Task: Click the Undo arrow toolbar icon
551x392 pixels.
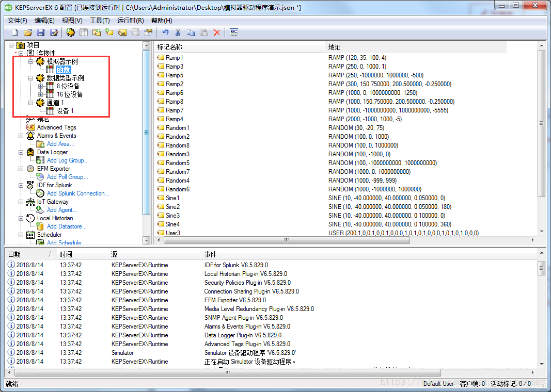Action: tap(165, 32)
